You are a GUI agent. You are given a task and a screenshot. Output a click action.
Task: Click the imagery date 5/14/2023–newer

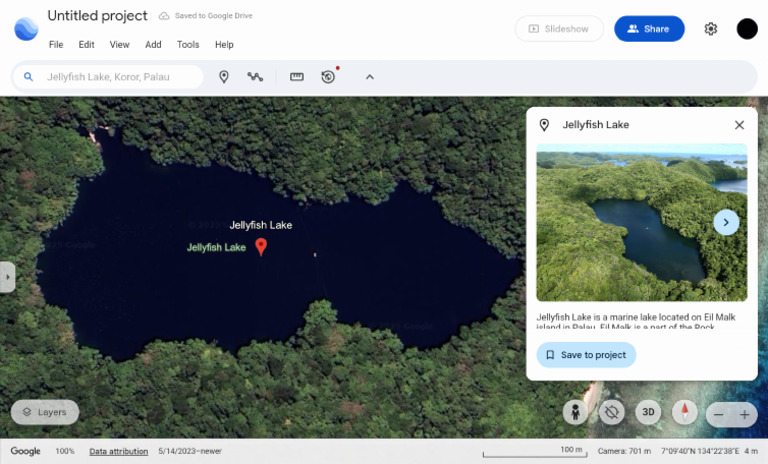190,451
